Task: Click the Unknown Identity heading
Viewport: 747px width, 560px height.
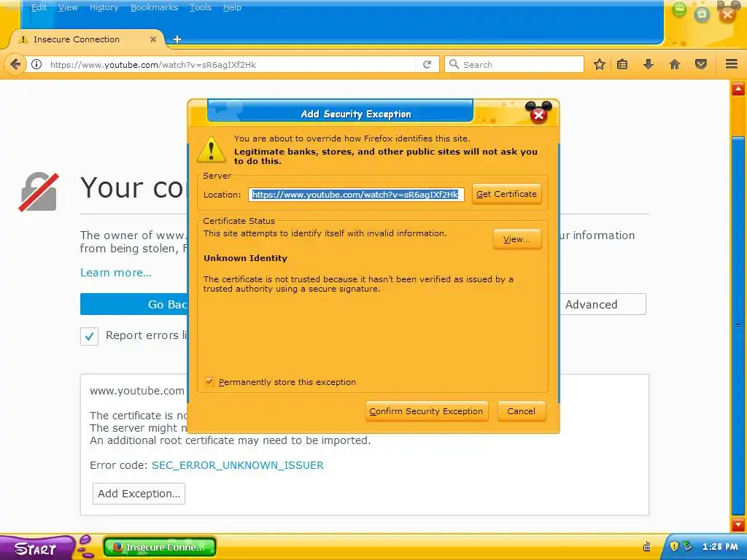Action: pyautogui.click(x=245, y=258)
